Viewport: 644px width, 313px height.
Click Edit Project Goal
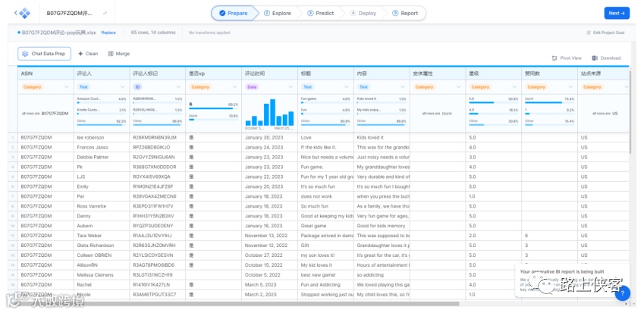pos(605,33)
